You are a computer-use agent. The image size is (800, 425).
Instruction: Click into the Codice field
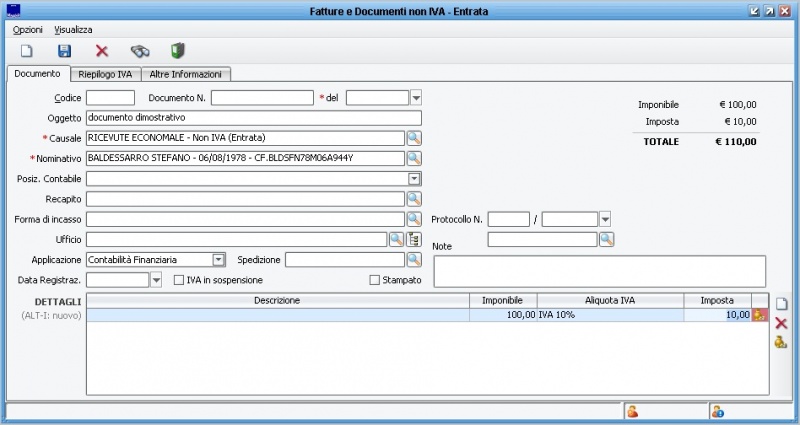pos(110,97)
